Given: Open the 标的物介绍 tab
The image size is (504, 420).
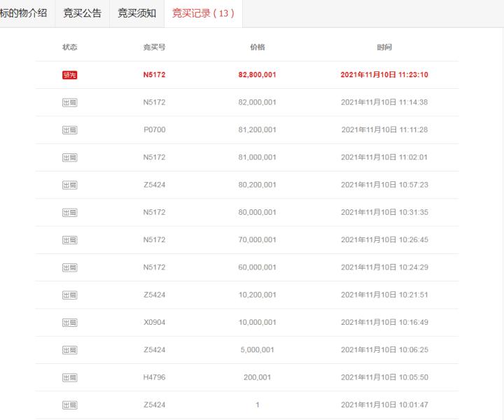Looking at the screenshot, I should pyautogui.click(x=24, y=13).
